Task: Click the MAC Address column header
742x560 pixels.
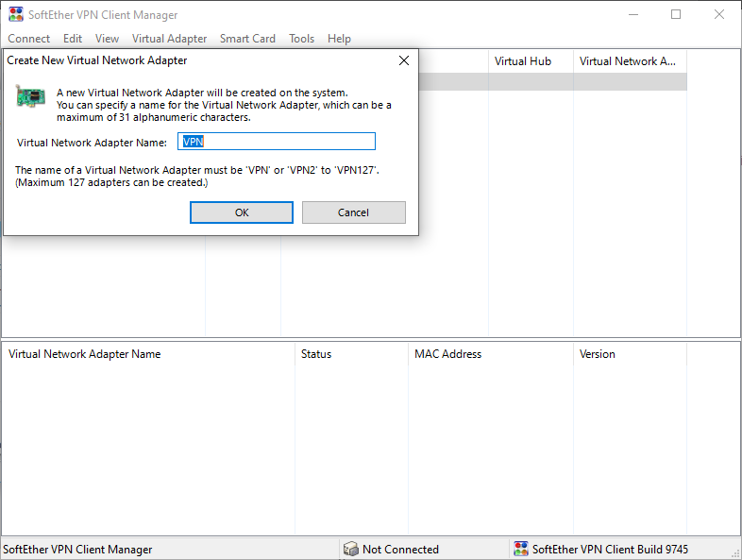Action: point(491,354)
